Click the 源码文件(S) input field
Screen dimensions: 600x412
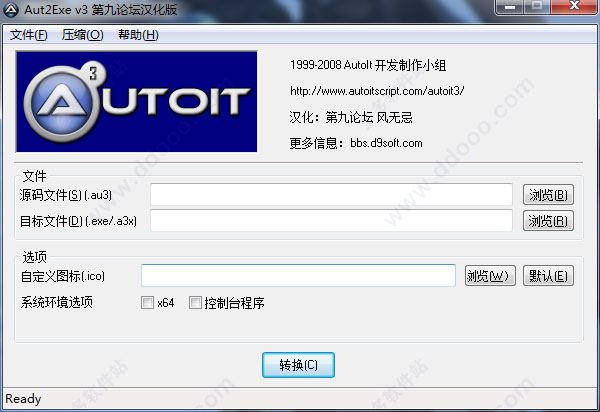click(x=331, y=194)
